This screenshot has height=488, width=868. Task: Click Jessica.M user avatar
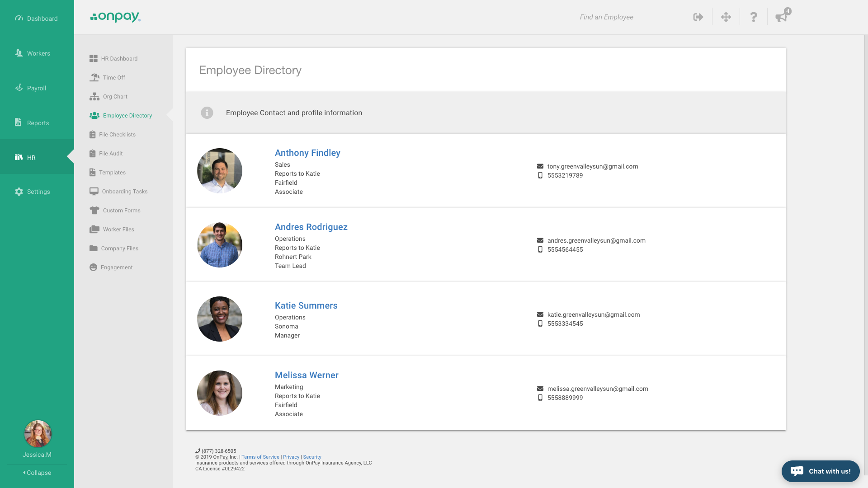[38, 434]
